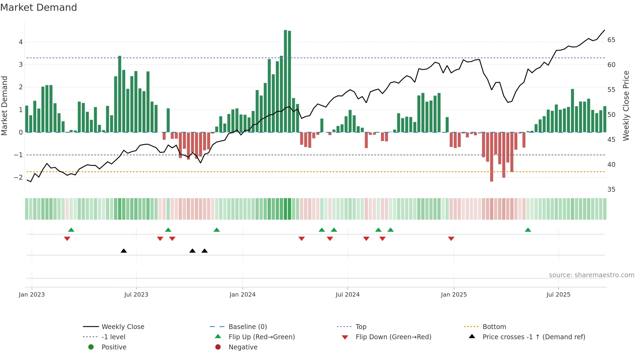Image resolution: width=644 pixels, height=362 pixels.
Task: Click the Jan 2023 axis label
Action: 32,294
